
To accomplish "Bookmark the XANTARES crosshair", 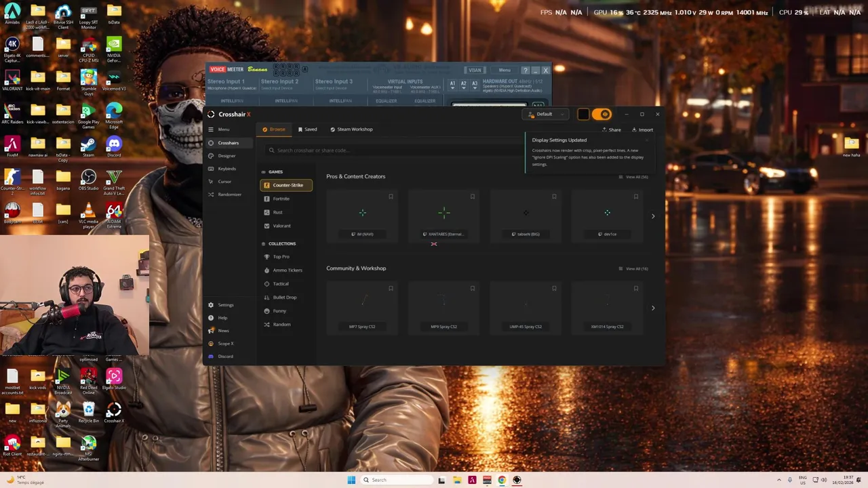I will pos(473,197).
